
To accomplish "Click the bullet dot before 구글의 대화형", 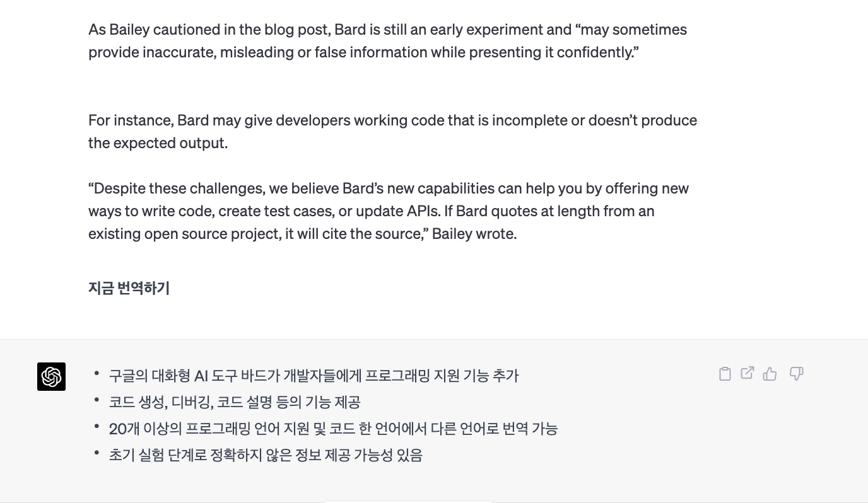I will [x=97, y=373].
